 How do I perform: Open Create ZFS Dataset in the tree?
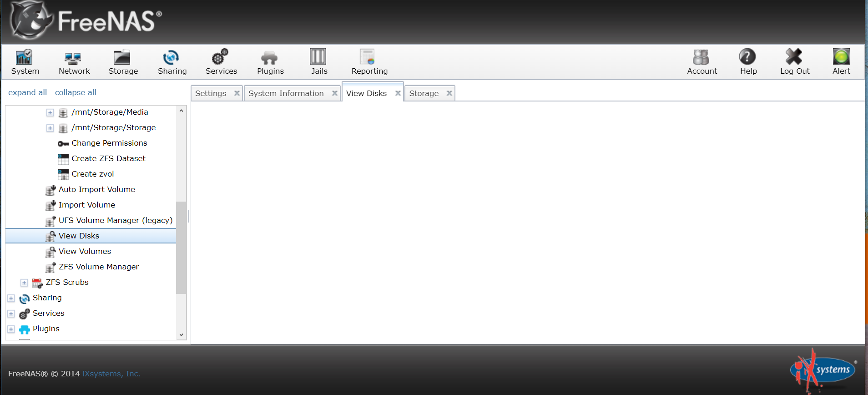point(108,158)
